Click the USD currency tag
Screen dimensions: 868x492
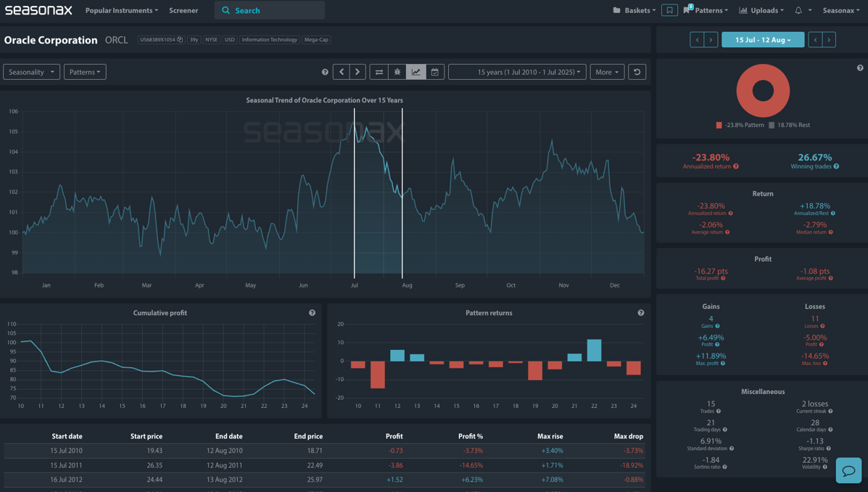[229, 40]
